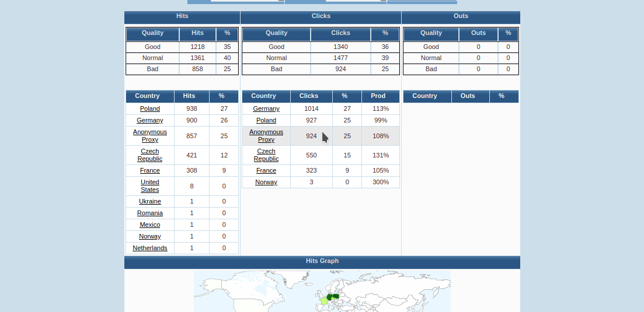This screenshot has width=644, height=312.
Task: Open Poland link in Clicks country table
Action: click(266, 120)
